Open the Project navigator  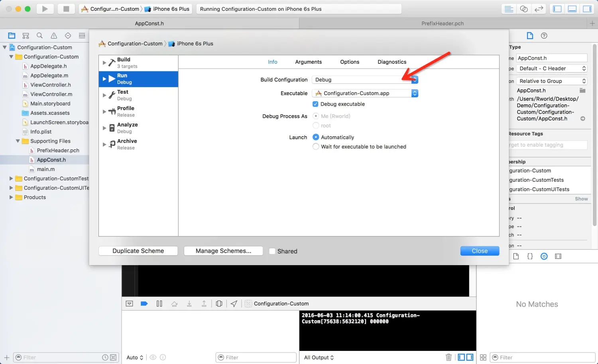point(12,35)
